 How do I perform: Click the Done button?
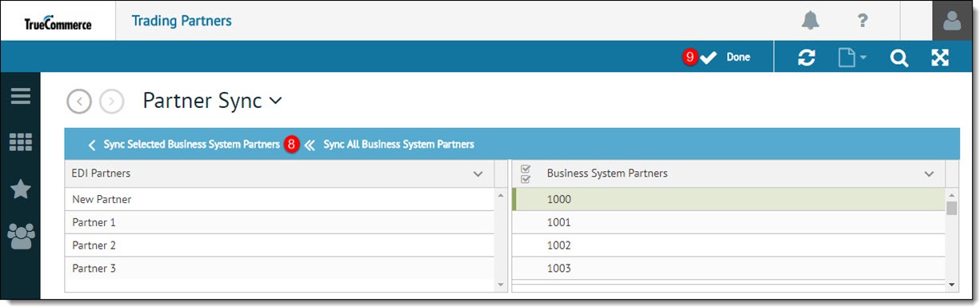click(x=725, y=58)
